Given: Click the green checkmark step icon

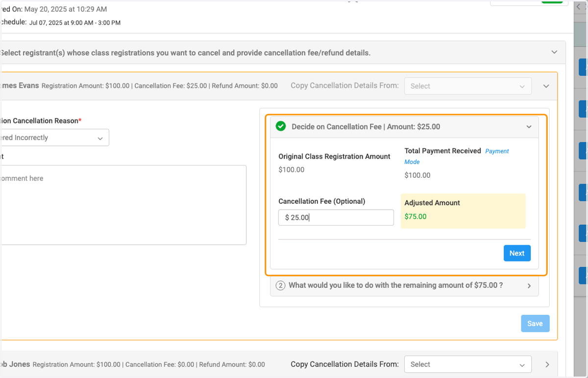Looking at the screenshot, I should click(281, 126).
